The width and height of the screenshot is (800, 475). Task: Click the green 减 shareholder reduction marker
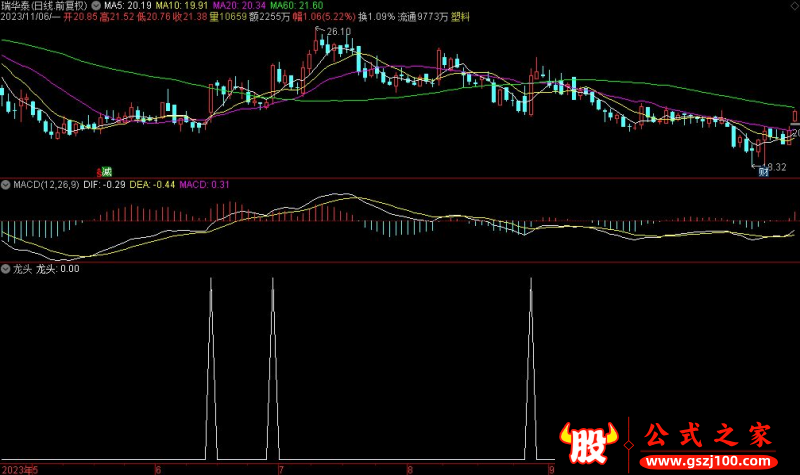pos(106,172)
